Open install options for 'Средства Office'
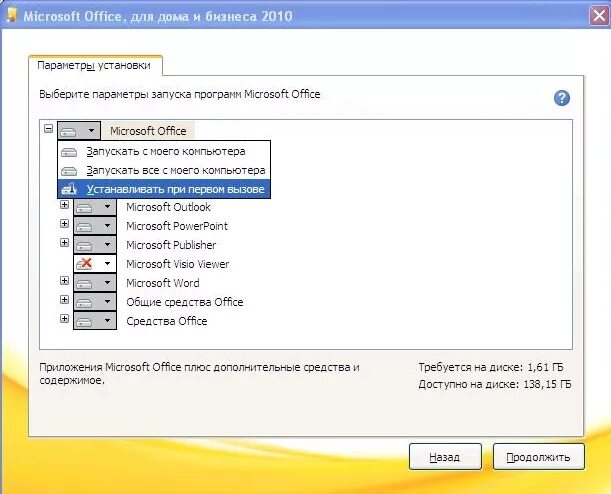The image size is (611, 494). coord(95,321)
